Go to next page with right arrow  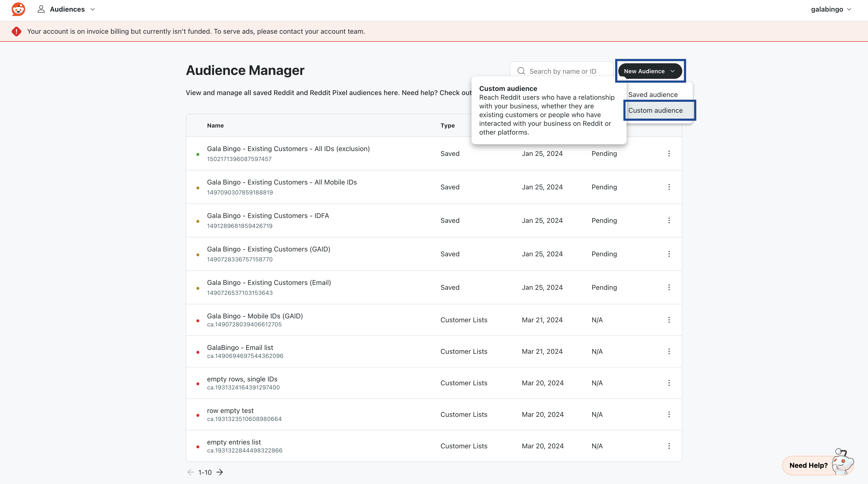220,472
